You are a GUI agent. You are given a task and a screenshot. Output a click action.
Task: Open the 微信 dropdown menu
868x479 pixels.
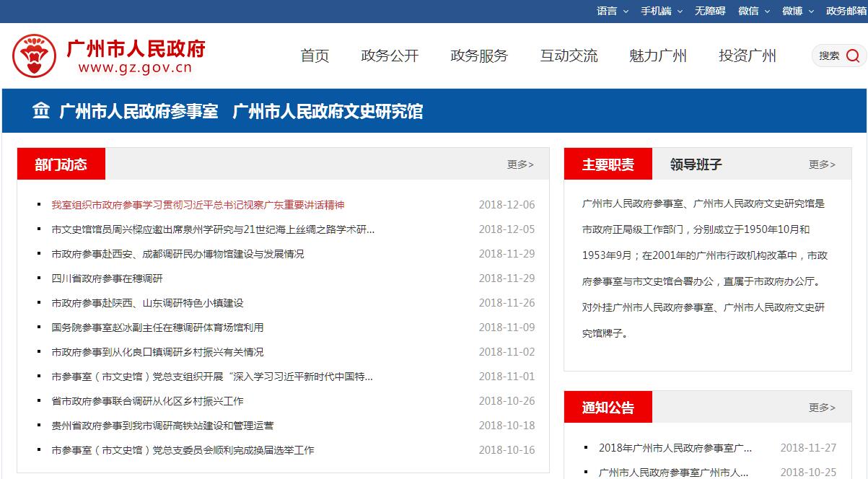tap(754, 11)
